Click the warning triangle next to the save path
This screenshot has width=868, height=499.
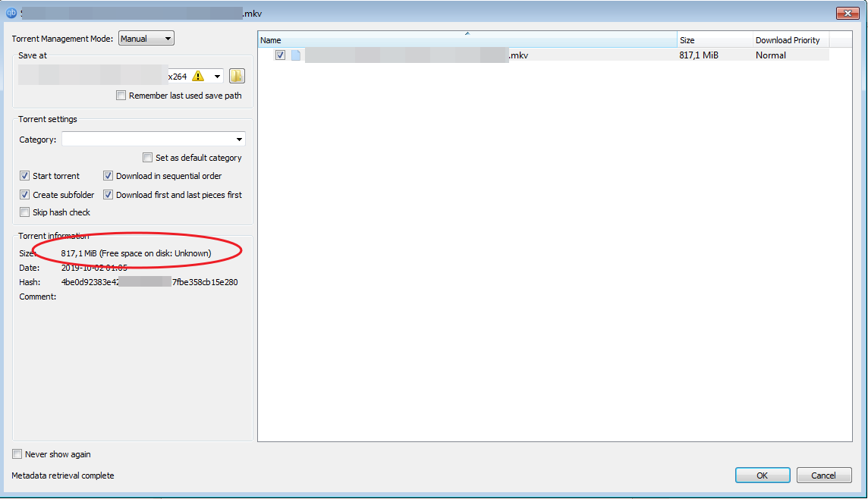(x=197, y=75)
